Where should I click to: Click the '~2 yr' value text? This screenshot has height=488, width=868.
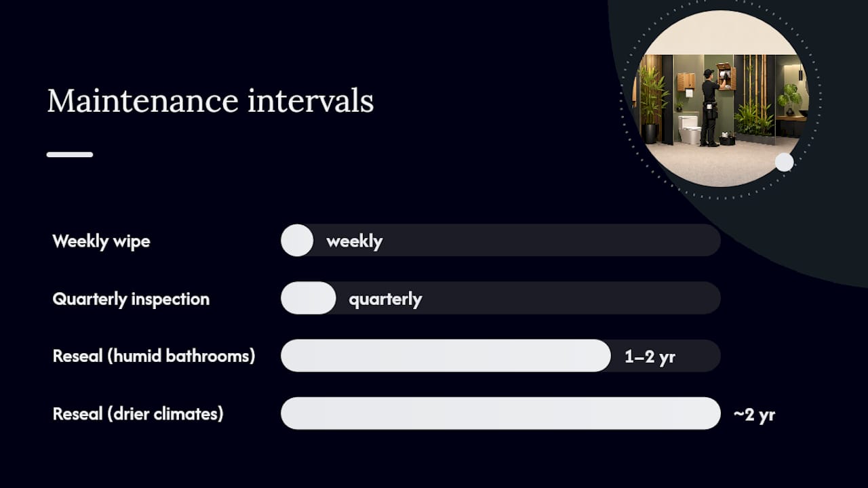pos(754,415)
